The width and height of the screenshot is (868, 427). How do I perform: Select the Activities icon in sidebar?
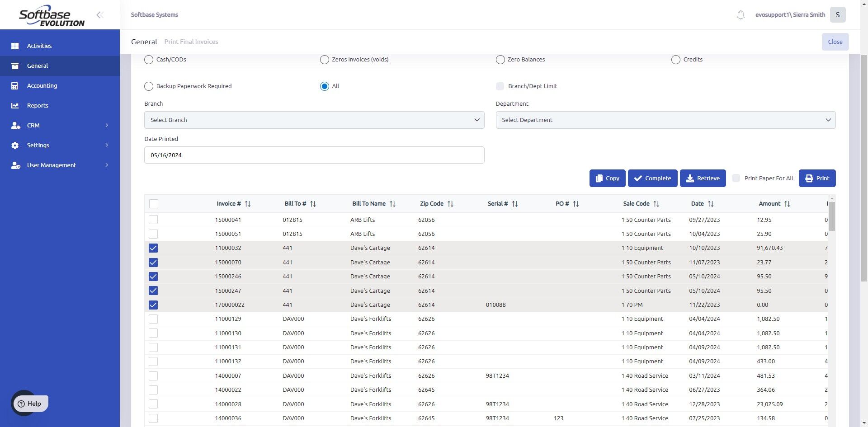(15, 46)
